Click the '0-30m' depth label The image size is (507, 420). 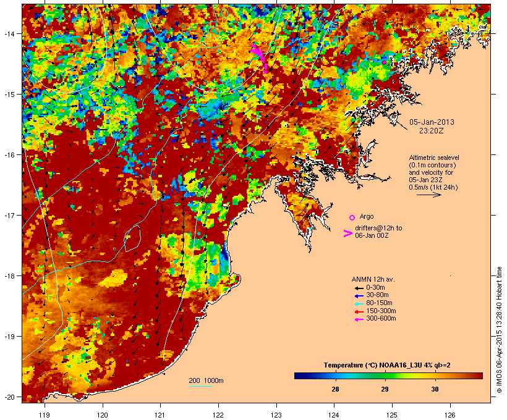[x=375, y=287]
